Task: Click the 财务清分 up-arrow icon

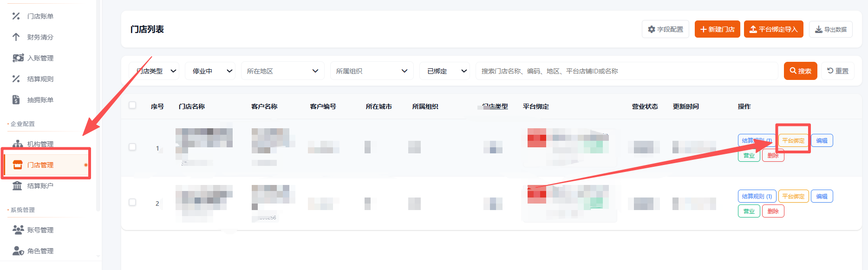Action: tap(16, 37)
